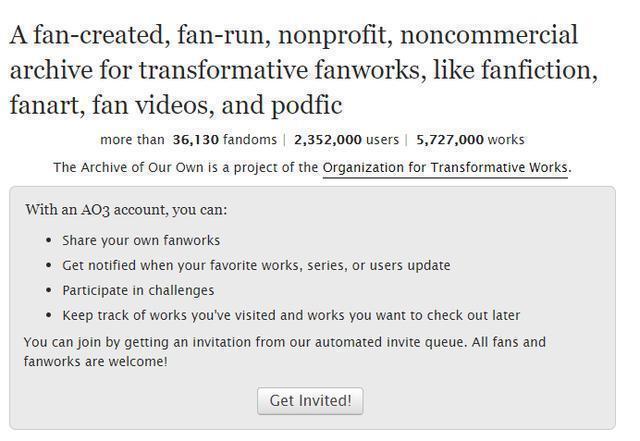Click the Get Invited! button
Viewport: 640px width, 441px height.
point(310,401)
